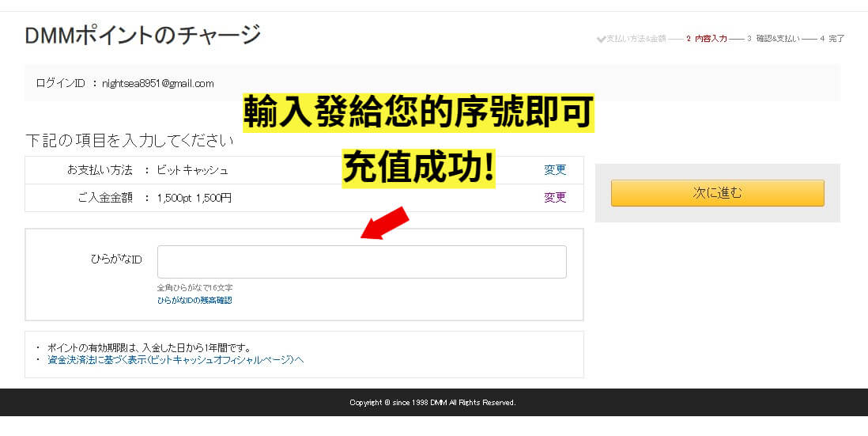868x436 pixels.
Task: Select the ご入金金額 label text
Action: (x=105, y=198)
